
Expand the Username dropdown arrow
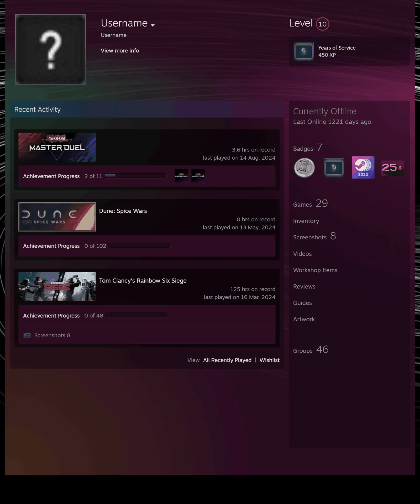[153, 25]
